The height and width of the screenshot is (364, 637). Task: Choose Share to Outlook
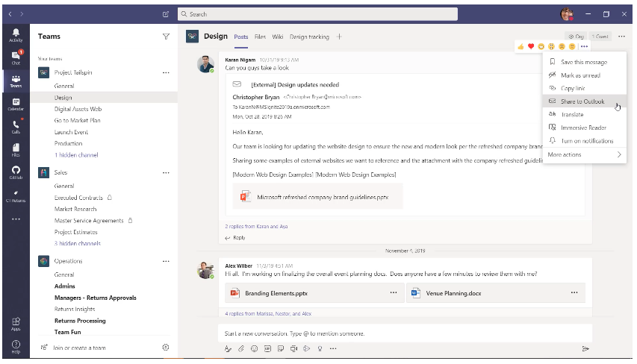[x=584, y=101]
